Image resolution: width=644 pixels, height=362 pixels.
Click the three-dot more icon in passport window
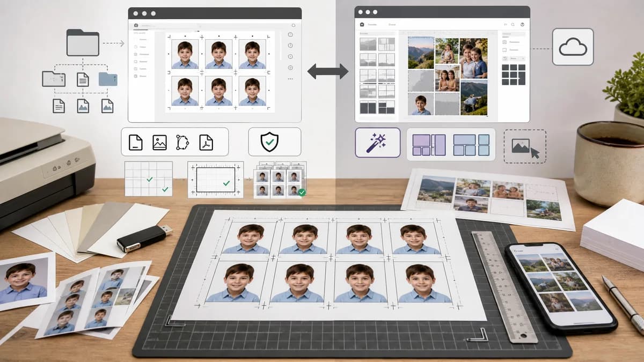(x=290, y=79)
